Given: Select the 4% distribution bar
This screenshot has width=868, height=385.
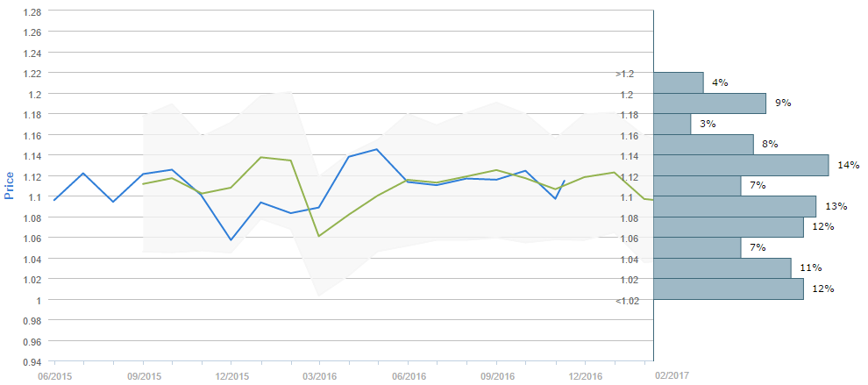Looking at the screenshot, I should [679, 82].
